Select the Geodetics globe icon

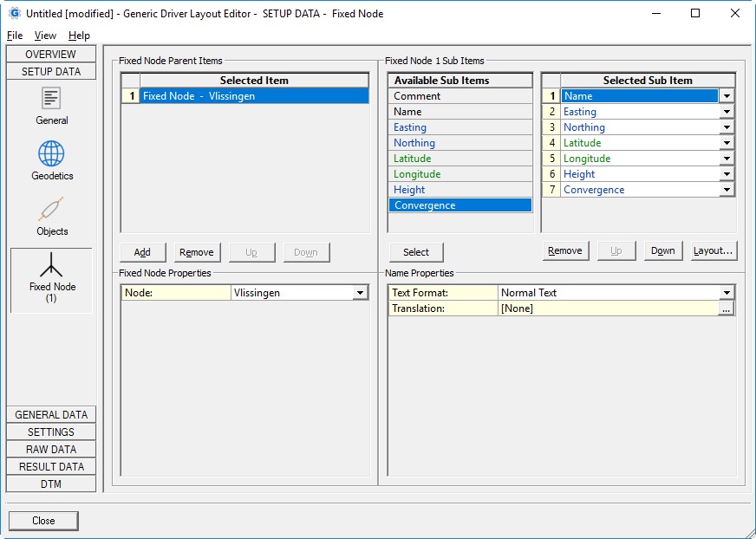(51, 155)
